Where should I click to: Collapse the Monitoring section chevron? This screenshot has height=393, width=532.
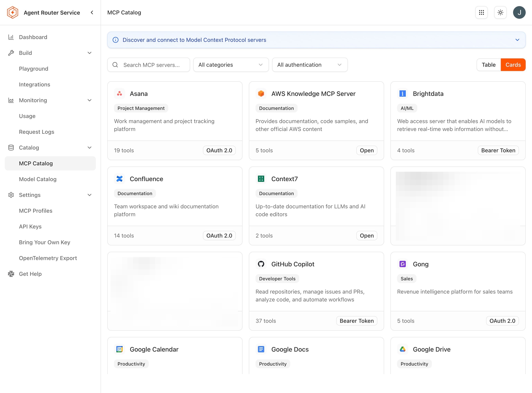pos(90,100)
